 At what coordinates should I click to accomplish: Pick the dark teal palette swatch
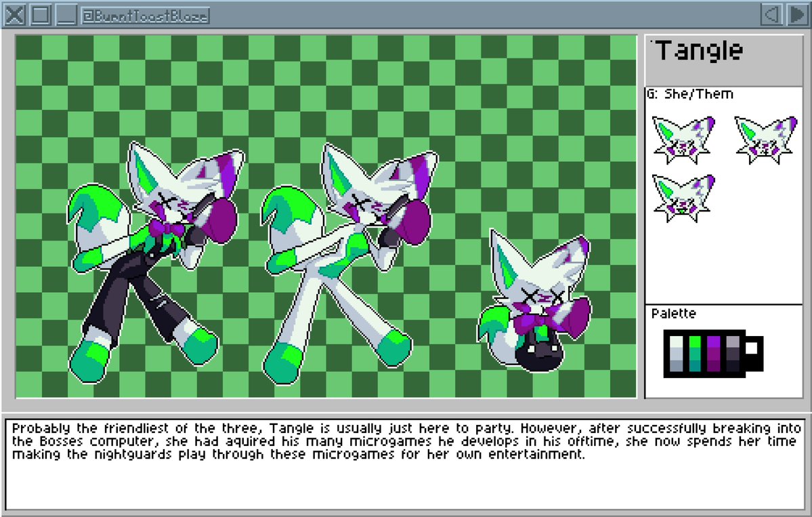[695, 366]
